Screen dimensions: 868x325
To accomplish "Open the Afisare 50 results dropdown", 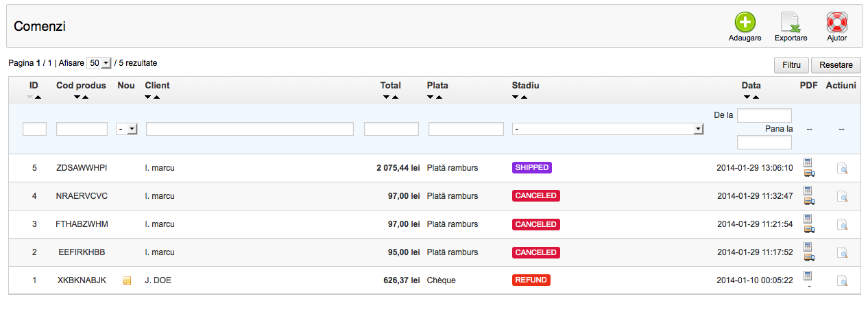I will click(99, 63).
